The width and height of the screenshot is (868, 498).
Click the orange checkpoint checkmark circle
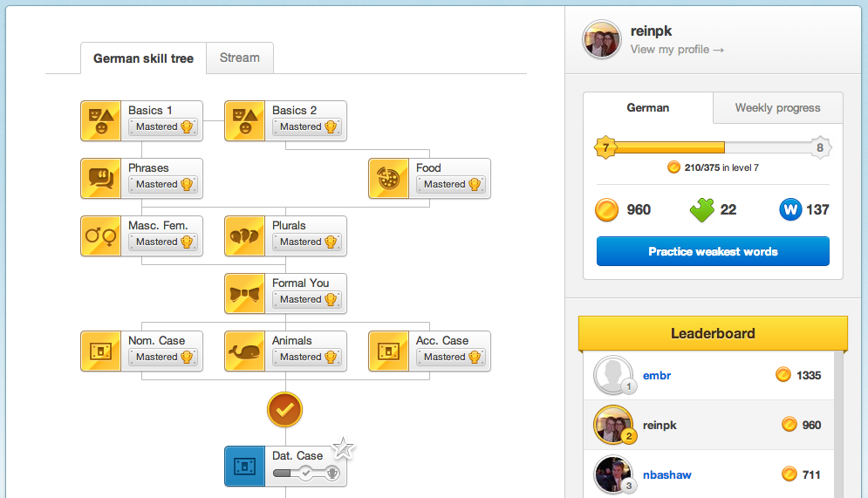pyautogui.click(x=284, y=409)
